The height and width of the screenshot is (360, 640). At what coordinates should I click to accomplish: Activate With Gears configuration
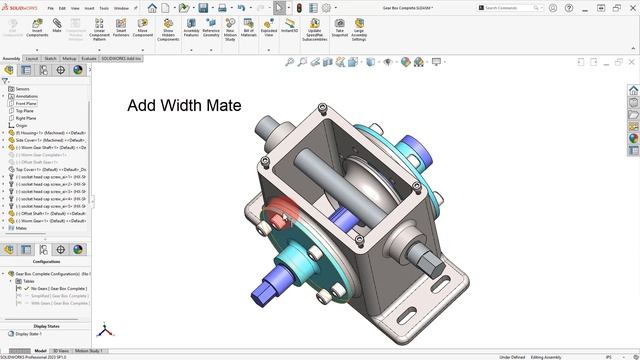(x=60, y=303)
